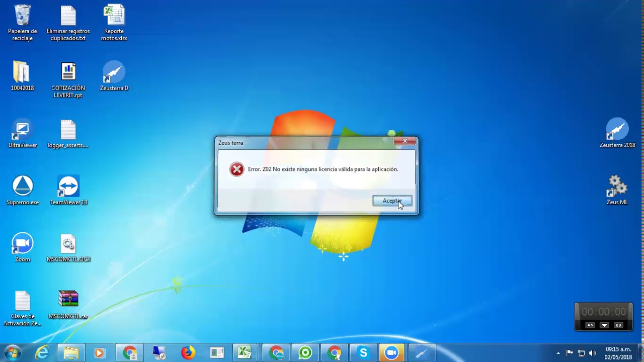
Task: Select the Zeus ML gears shortcut
Action: [x=617, y=191]
